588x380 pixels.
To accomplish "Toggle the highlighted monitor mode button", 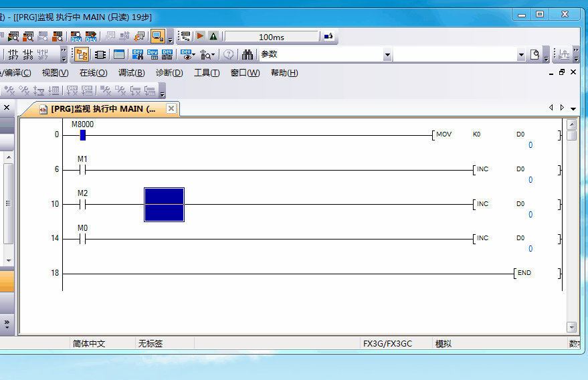I will (x=157, y=36).
